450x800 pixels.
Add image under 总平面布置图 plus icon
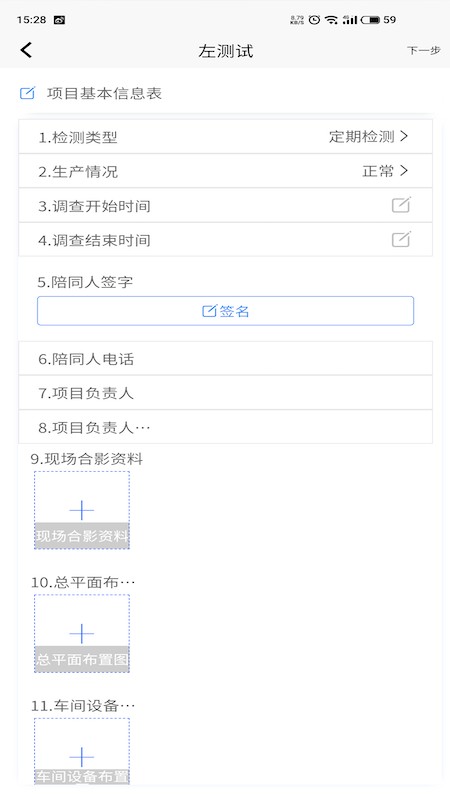[82, 633]
